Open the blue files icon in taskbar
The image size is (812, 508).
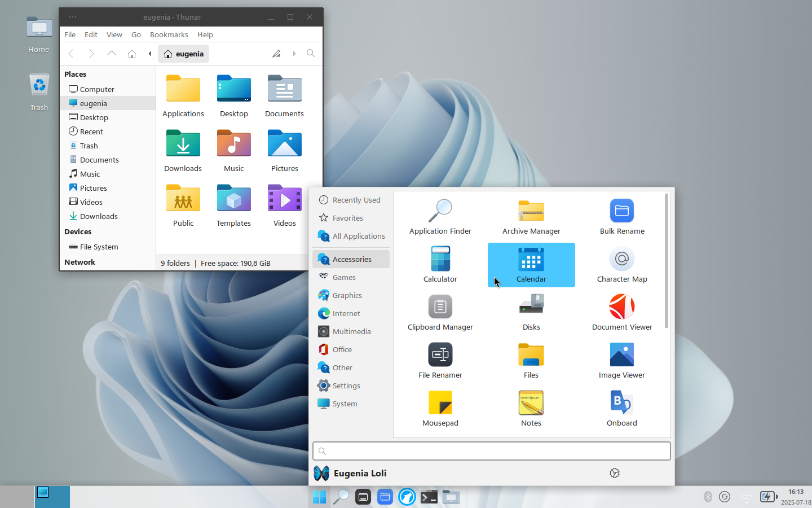tap(385, 497)
